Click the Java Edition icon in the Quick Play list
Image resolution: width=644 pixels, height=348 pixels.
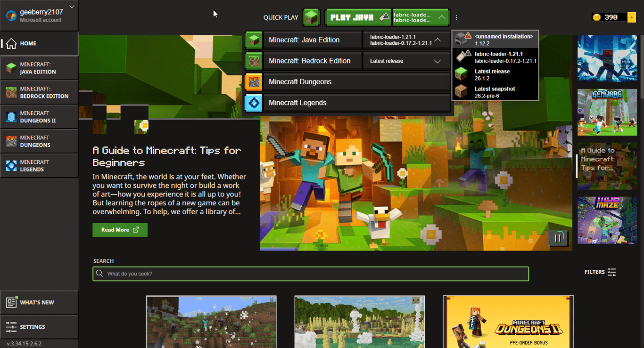coord(254,40)
